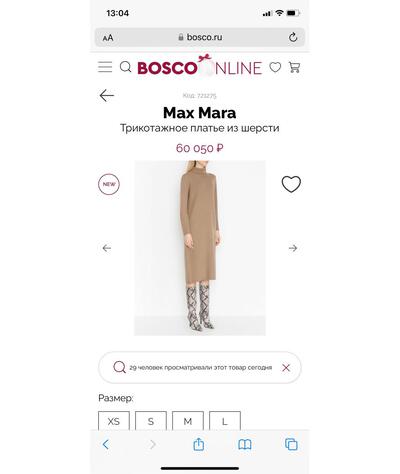Reload the bosco.ru page
The height and width of the screenshot is (474, 400).
click(293, 37)
